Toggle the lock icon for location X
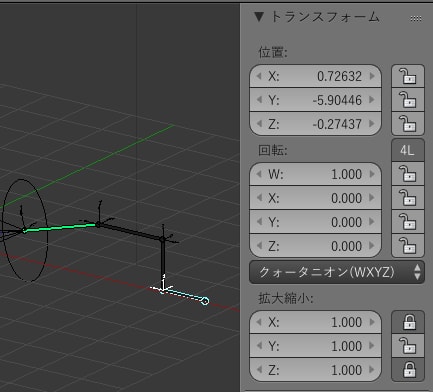Image resolution: width=433 pixels, height=392 pixels. 408,76
